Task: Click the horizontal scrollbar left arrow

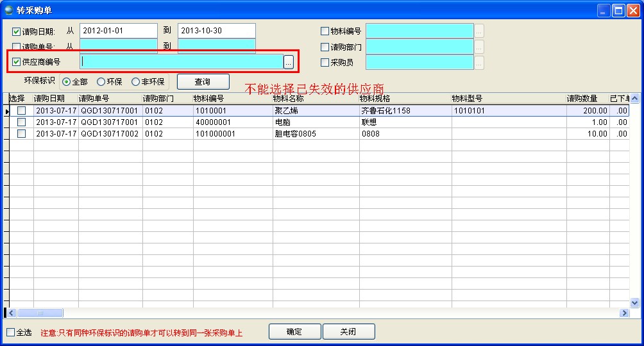Action: coord(12,313)
